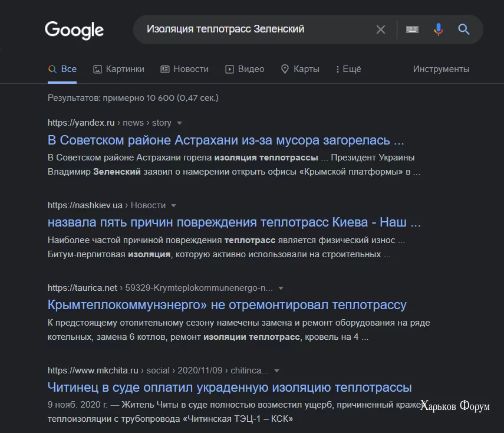The height and width of the screenshot is (433, 504).
Task: Click snippet line Наиболее частой причиной повреждения теплотрасс
Action: coord(226,240)
